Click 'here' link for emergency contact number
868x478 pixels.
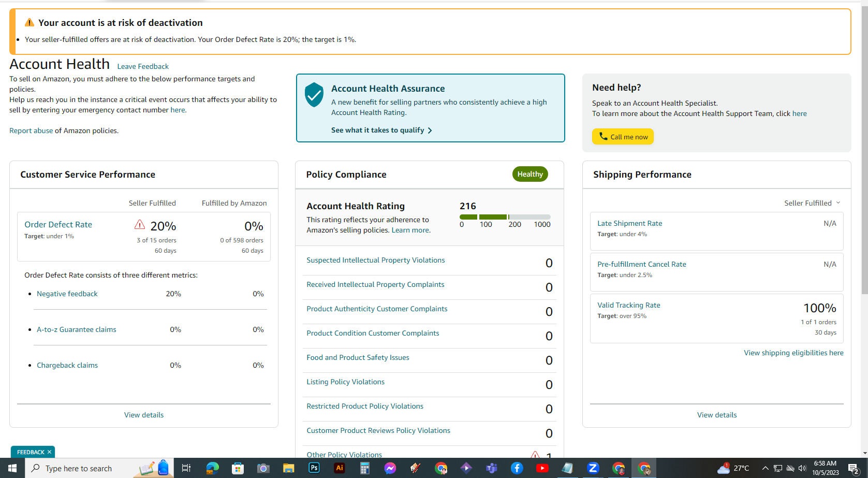click(178, 110)
